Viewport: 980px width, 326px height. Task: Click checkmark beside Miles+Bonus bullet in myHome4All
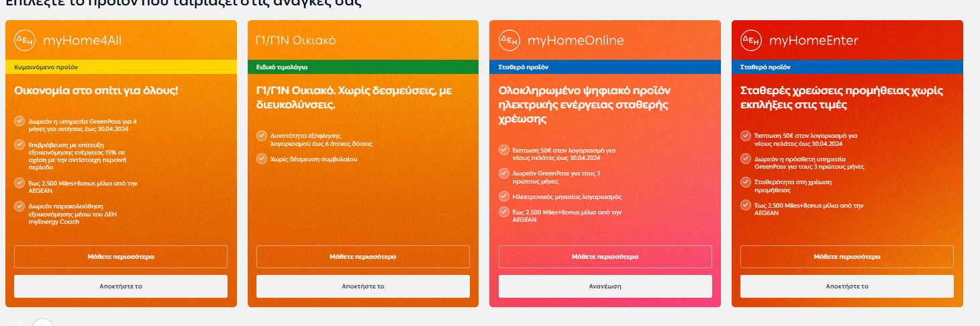(x=19, y=182)
